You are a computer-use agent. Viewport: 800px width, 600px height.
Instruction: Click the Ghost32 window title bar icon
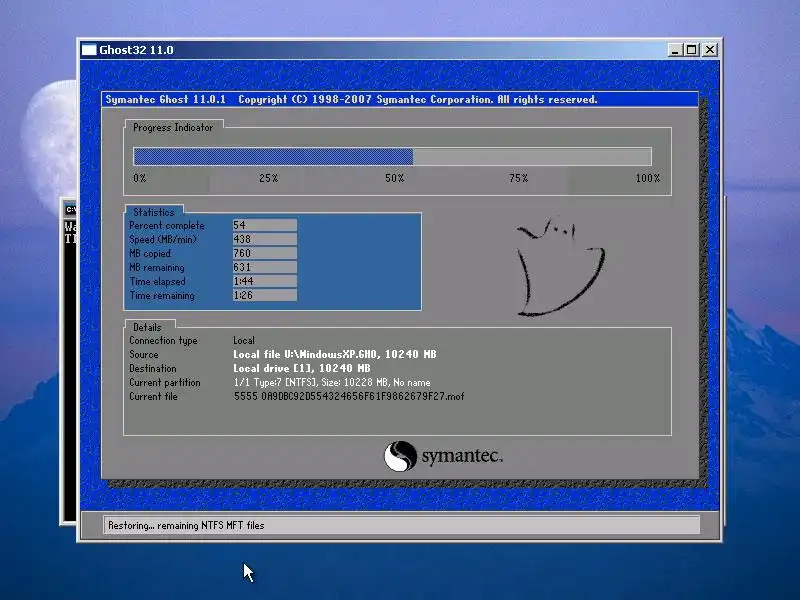(x=89, y=50)
